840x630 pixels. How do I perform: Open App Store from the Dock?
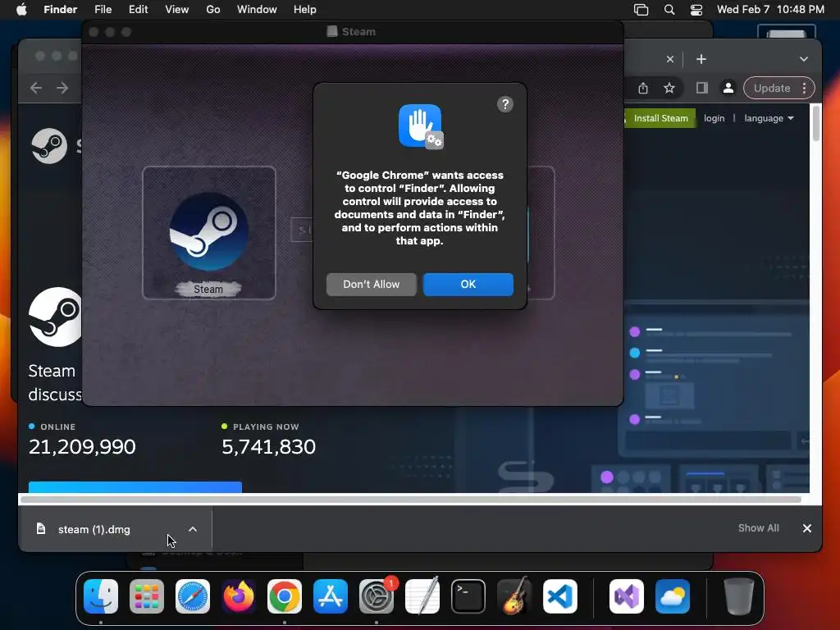331,596
